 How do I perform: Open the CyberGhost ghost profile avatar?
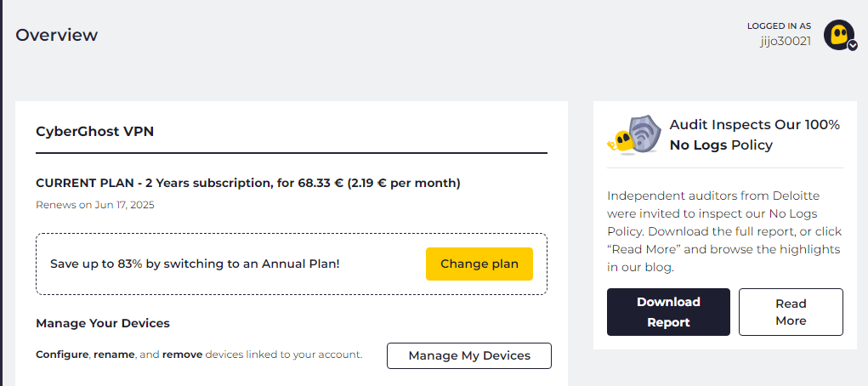839,34
